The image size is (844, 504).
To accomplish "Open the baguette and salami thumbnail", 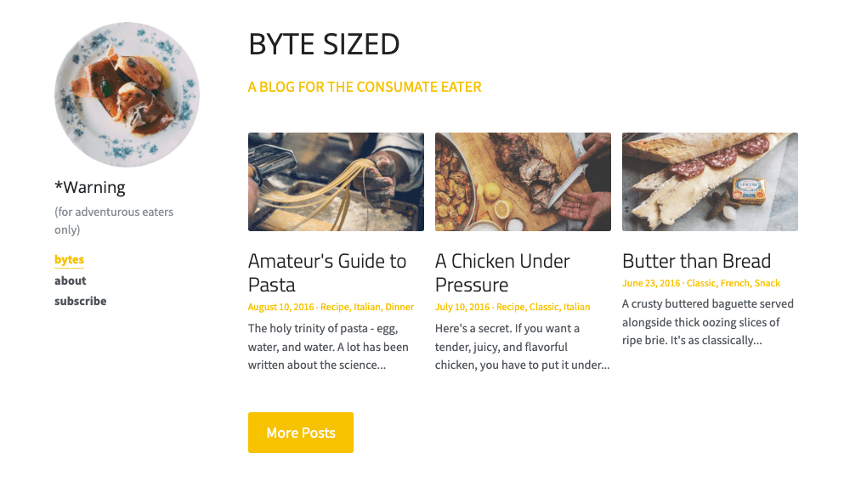I will 710,182.
